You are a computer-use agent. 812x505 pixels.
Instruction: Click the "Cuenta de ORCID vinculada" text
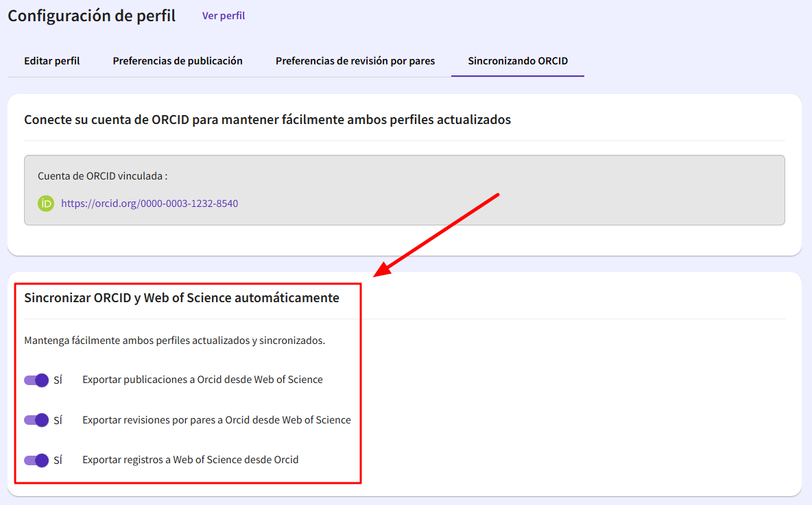click(x=103, y=176)
